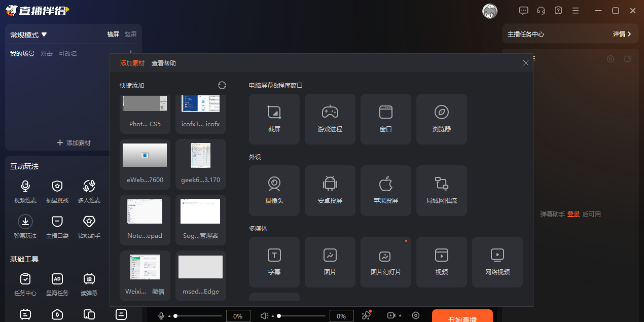Open 钻粉助手 assistant
The width and height of the screenshot is (644, 322).
[89, 227]
